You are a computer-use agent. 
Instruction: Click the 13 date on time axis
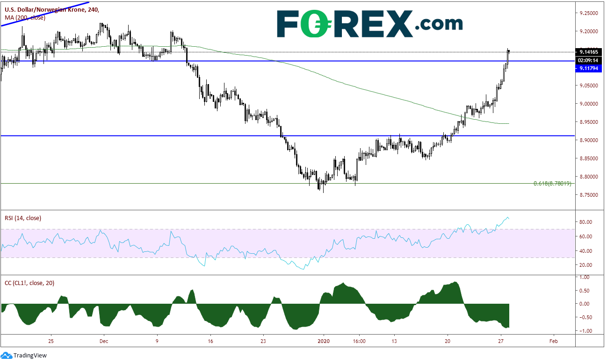(394, 340)
